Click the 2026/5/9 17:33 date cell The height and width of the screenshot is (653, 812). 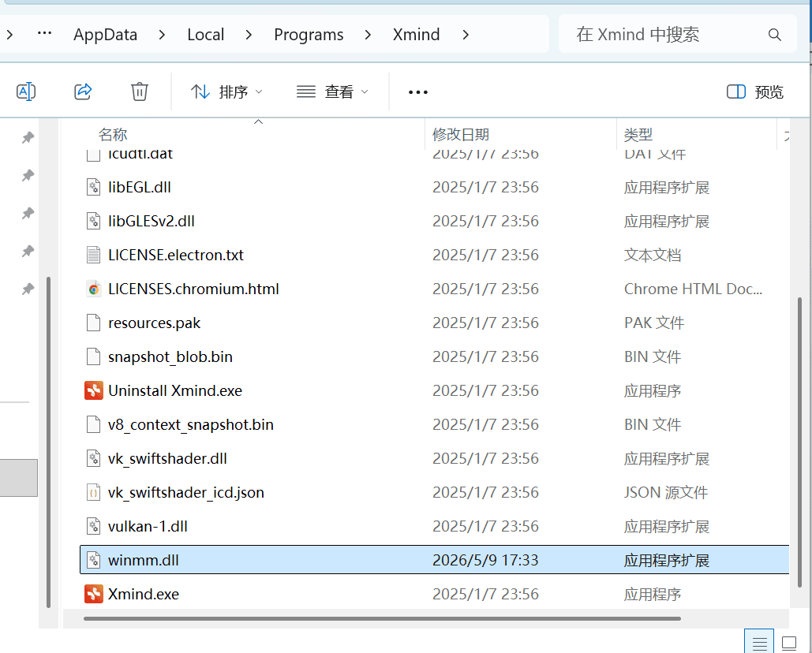tap(485, 560)
